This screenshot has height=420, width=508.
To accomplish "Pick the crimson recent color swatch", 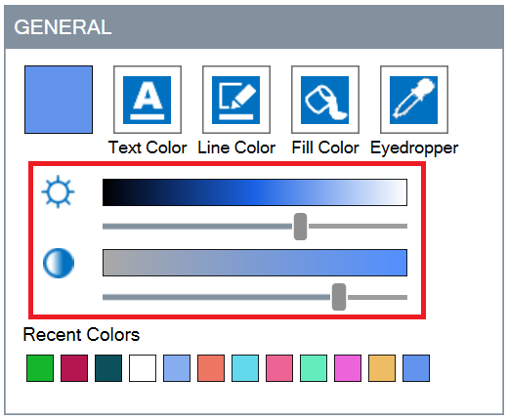I will coord(74,368).
